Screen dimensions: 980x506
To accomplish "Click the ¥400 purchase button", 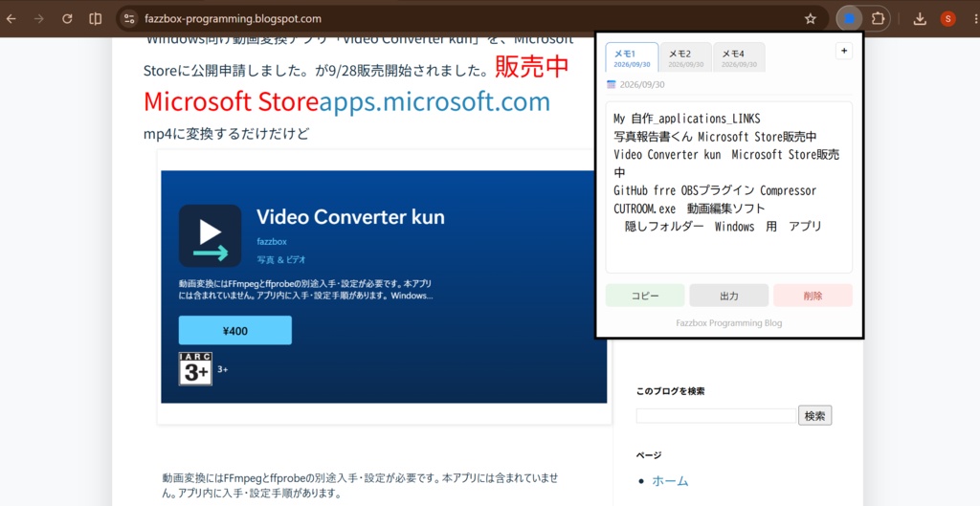I will coord(235,330).
